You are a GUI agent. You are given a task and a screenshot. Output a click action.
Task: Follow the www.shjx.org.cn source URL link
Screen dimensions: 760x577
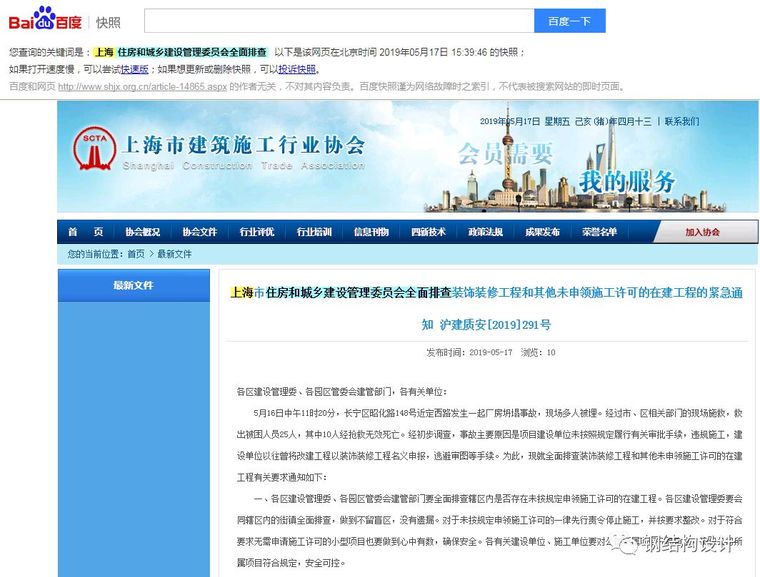(129, 86)
